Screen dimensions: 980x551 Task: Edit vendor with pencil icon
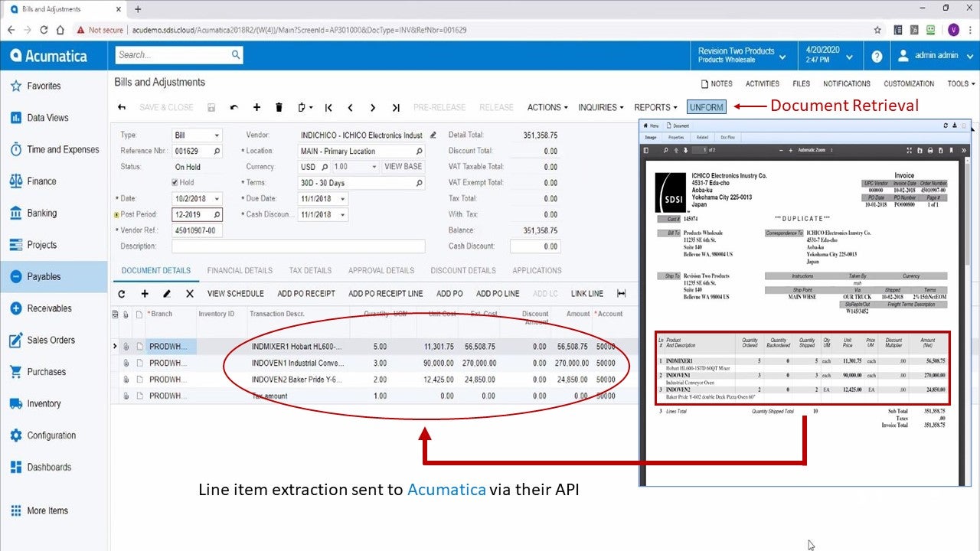click(433, 135)
